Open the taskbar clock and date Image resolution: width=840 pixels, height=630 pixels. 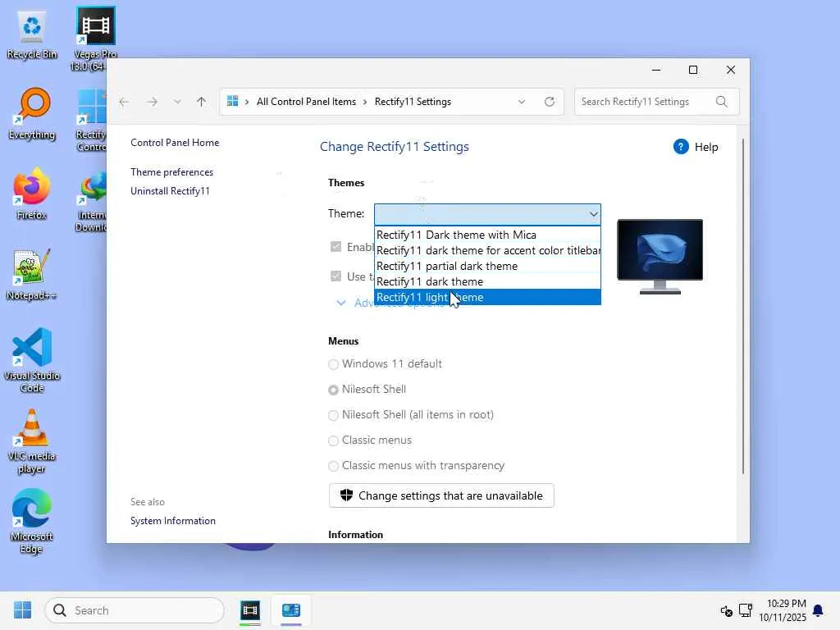tap(782, 610)
